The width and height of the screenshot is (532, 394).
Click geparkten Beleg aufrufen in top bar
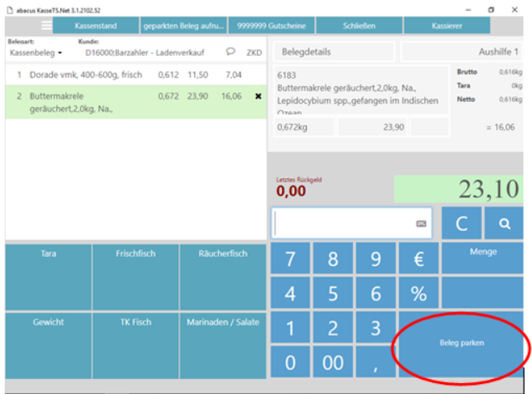[x=183, y=26]
